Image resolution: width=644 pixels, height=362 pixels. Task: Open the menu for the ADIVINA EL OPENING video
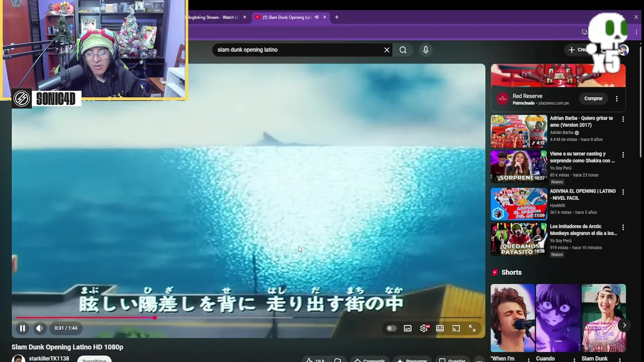(x=623, y=192)
